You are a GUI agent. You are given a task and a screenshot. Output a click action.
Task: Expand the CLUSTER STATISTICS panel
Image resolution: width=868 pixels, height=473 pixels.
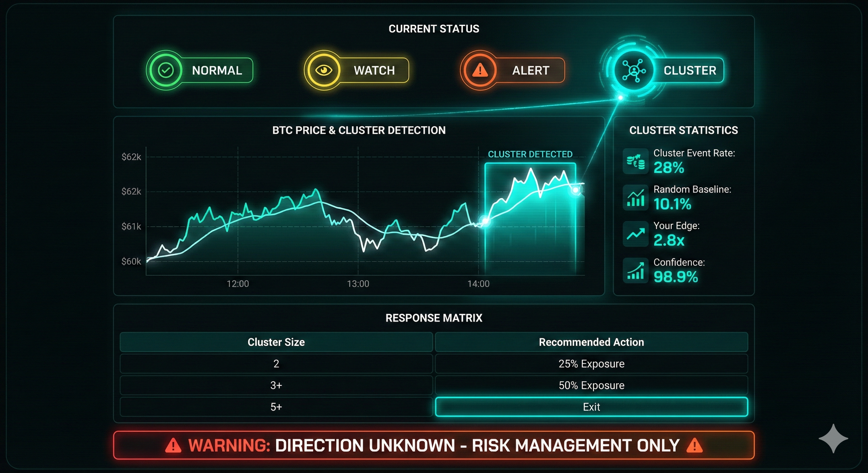683,130
